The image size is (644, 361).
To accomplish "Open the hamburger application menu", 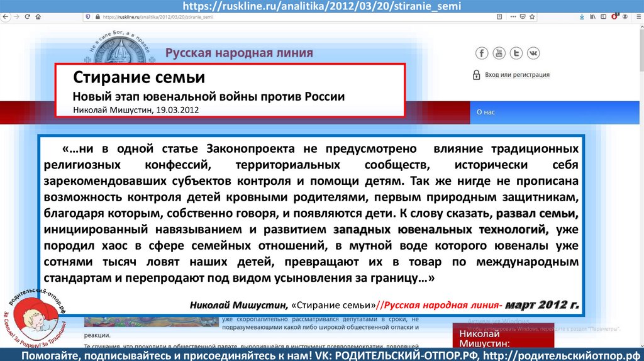I will (x=639, y=17).
